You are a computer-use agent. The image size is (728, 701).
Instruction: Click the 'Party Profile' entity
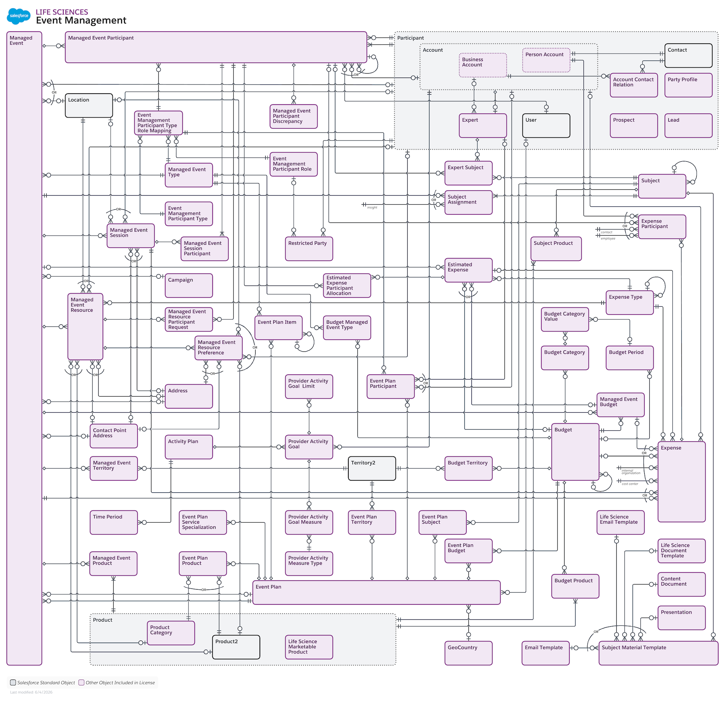pos(688,85)
